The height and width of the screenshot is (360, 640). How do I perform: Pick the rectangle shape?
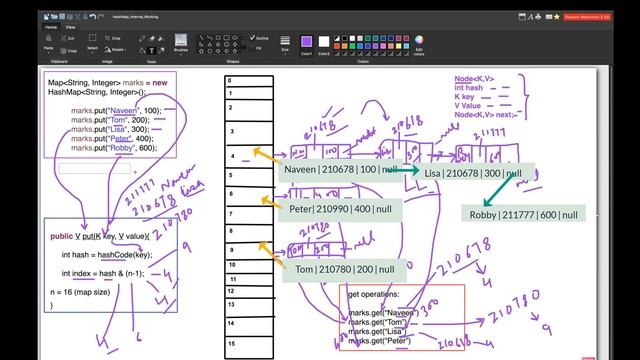(218, 38)
